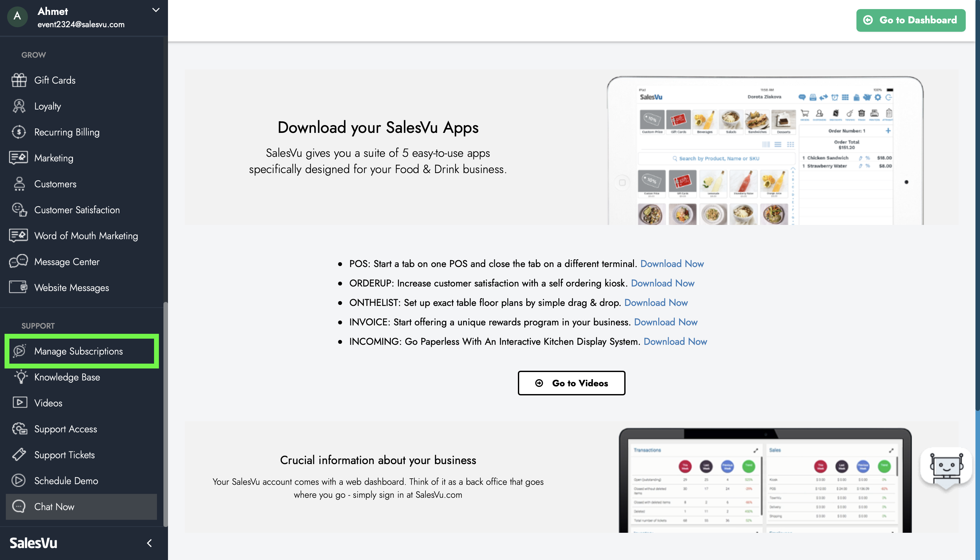Click the Customer Satisfaction smiley icon
This screenshot has height=560, width=980.
[18, 210]
